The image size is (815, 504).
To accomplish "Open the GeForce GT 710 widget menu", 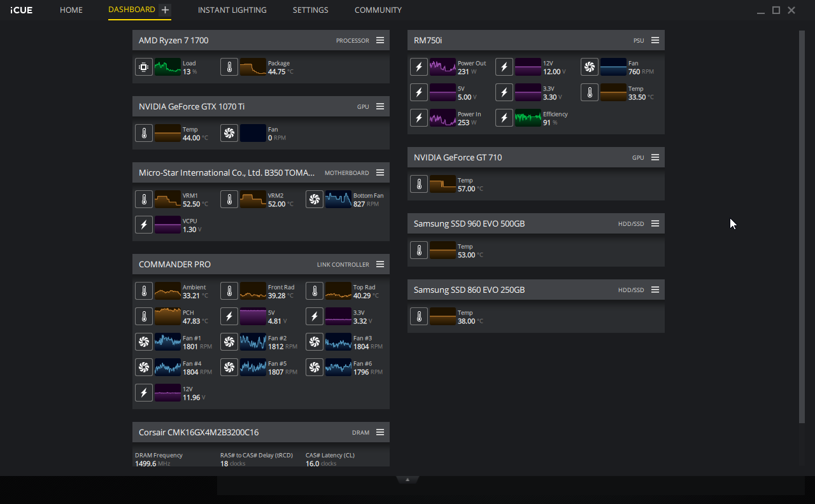I will click(655, 157).
